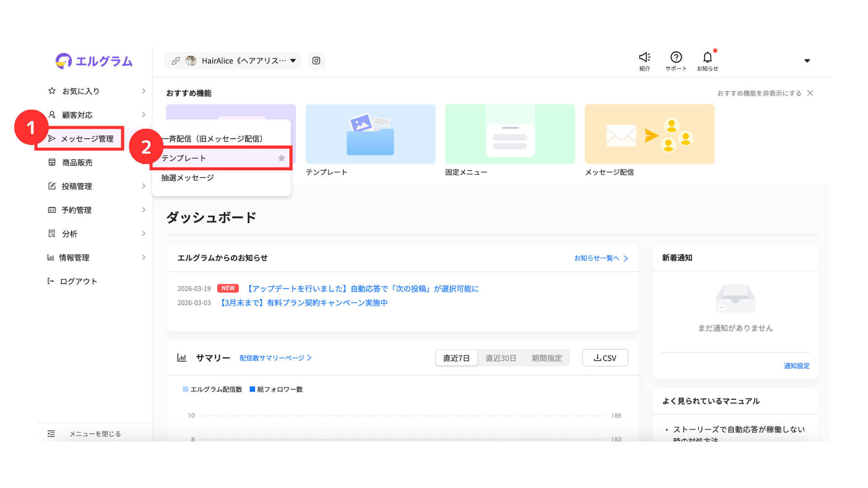This screenshot has width=868, height=488.
Task: Open the 通知設定 link
Action: (x=797, y=366)
